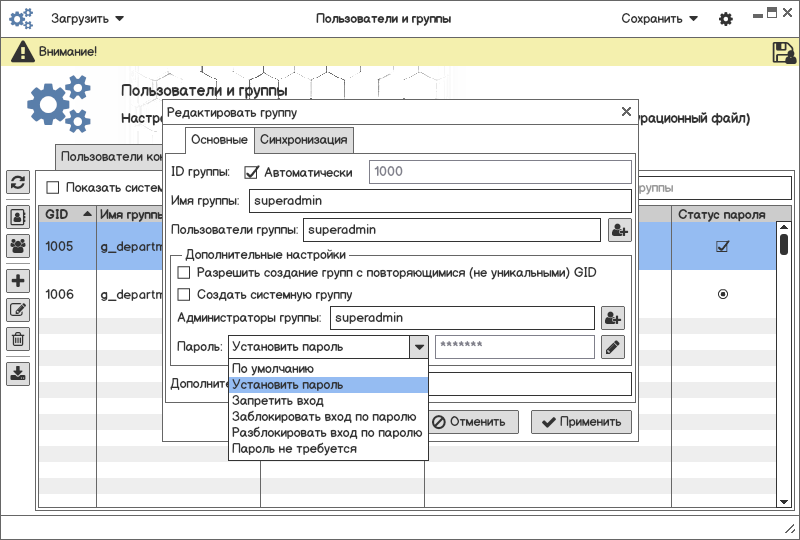The image size is (800, 540).
Task: Allow groups with non-unique GID checkbox
Action: (x=184, y=272)
